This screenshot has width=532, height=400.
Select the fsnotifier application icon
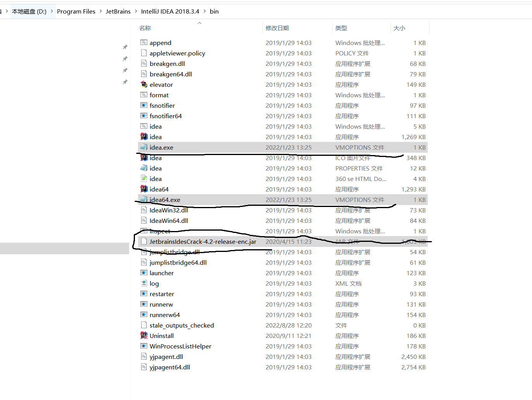click(x=144, y=105)
